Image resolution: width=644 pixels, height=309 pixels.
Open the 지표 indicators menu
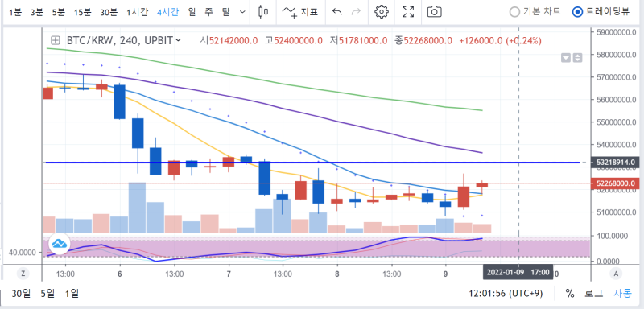tap(300, 12)
